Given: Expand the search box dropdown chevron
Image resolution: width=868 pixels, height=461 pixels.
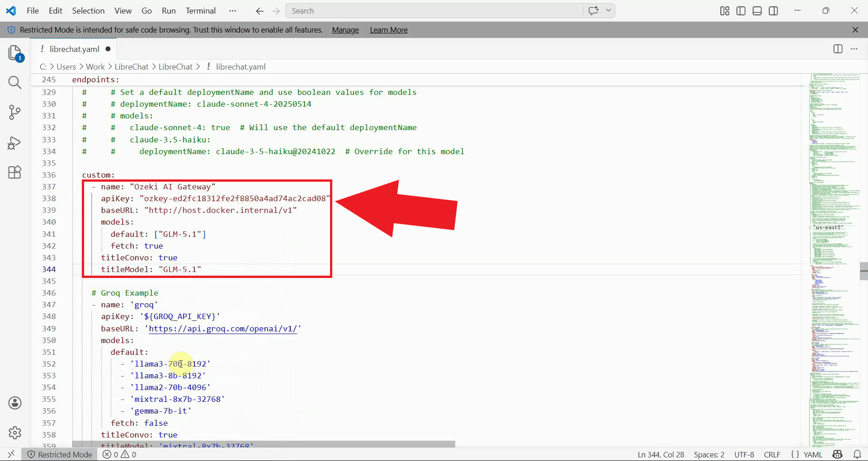Looking at the screenshot, I should (609, 10).
